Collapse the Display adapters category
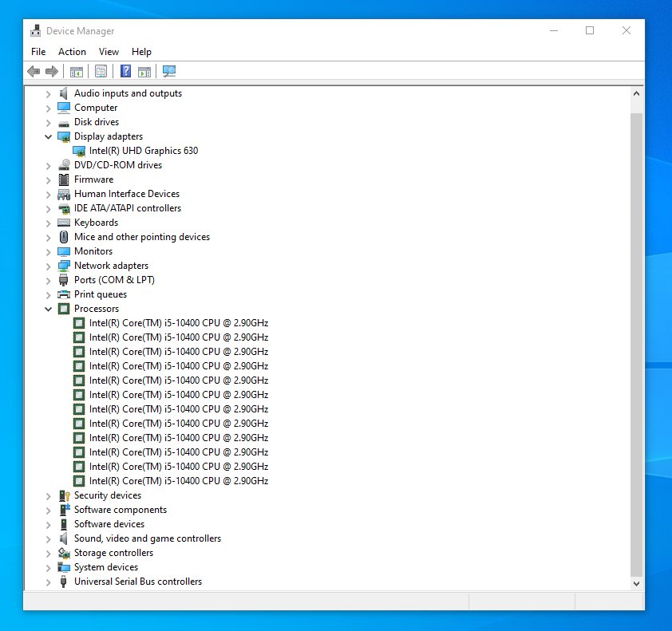The height and width of the screenshot is (631, 672). 49,136
